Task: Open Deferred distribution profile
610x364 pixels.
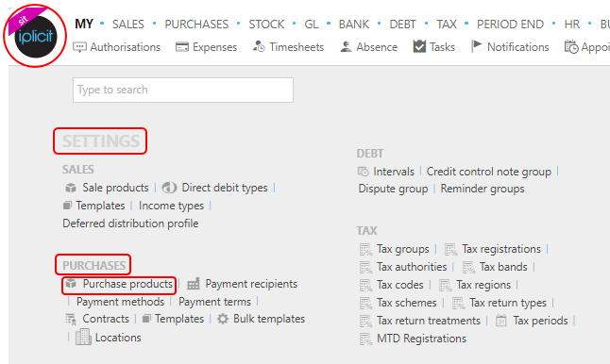Action: pyautogui.click(x=130, y=223)
